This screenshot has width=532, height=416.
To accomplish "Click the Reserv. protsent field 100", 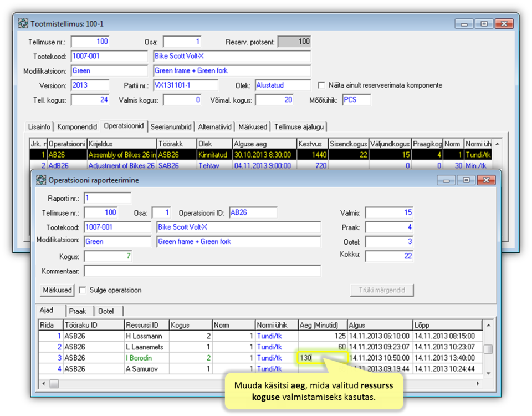I will click(x=294, y=42).
